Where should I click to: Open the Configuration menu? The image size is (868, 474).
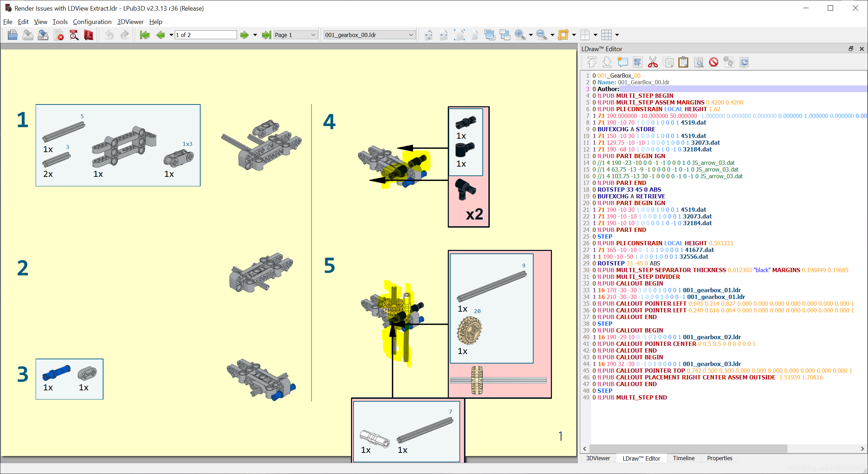pyautogui.click(x=92, y=22)
